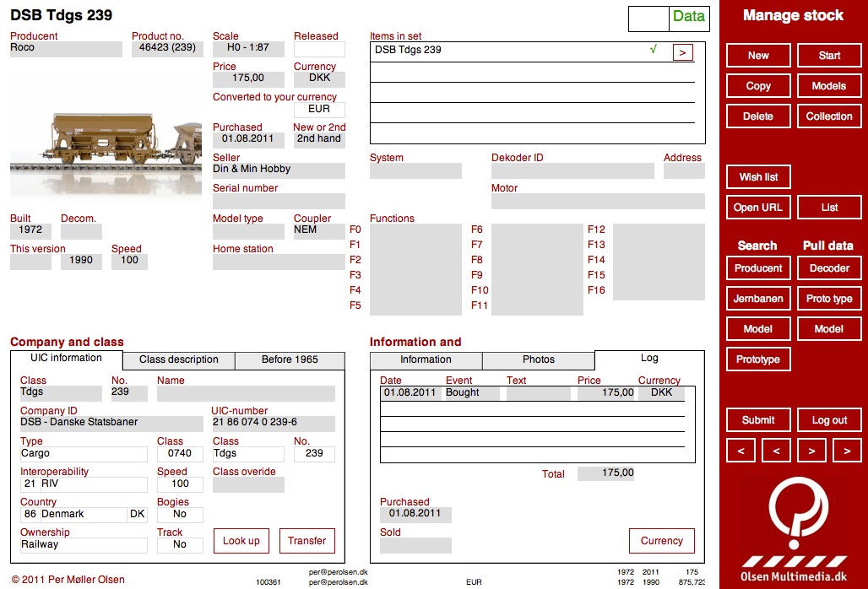Viewport: 868px width, 589px height.
Task: Open the Interoperability RIV field
Action: [84, 484]
